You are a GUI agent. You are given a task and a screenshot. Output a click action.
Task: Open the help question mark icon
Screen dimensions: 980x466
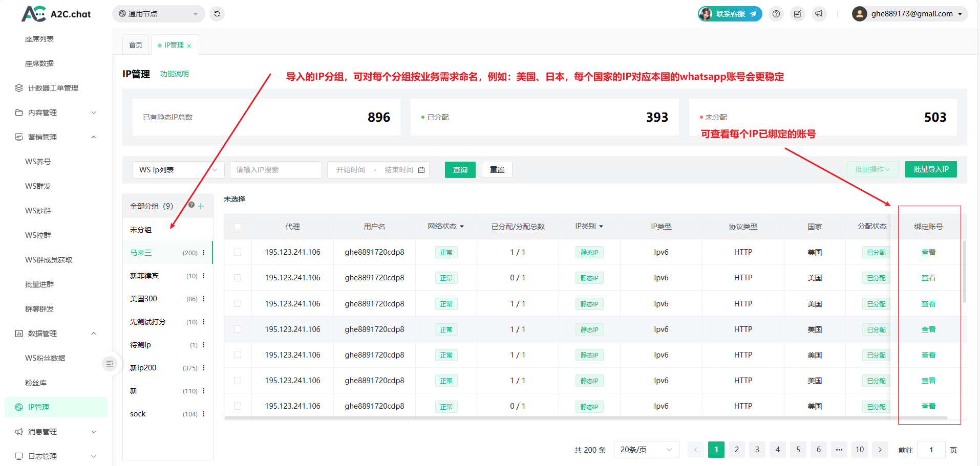776,14
